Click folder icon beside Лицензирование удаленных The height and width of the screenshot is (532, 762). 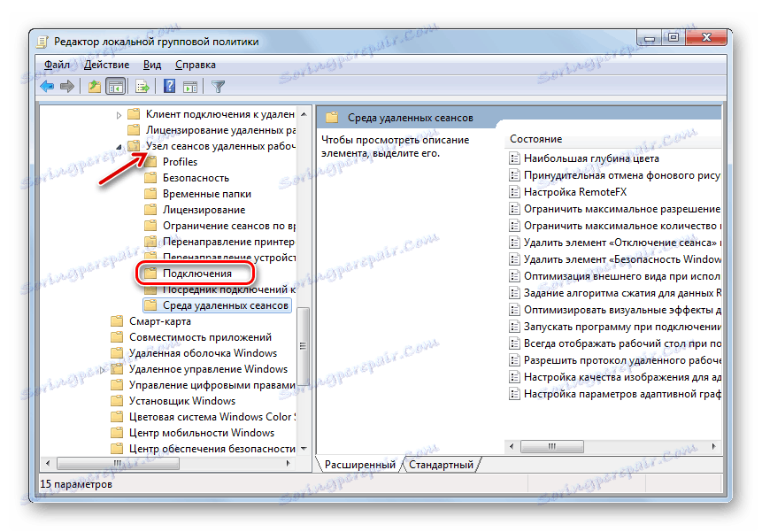133,130
